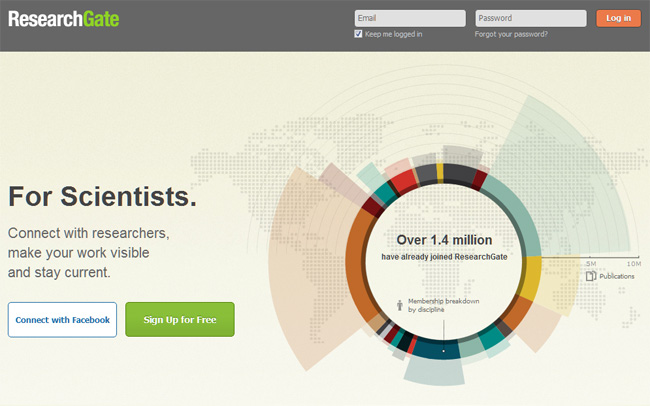The height and width of the screenshot is (406, 650).
Task: Click the 'Publications' label text
Action: [617, 276]
